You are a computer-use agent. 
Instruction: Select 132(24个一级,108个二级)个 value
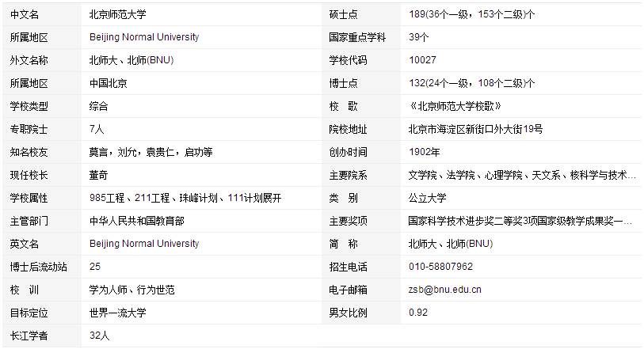tap(472, 83)
